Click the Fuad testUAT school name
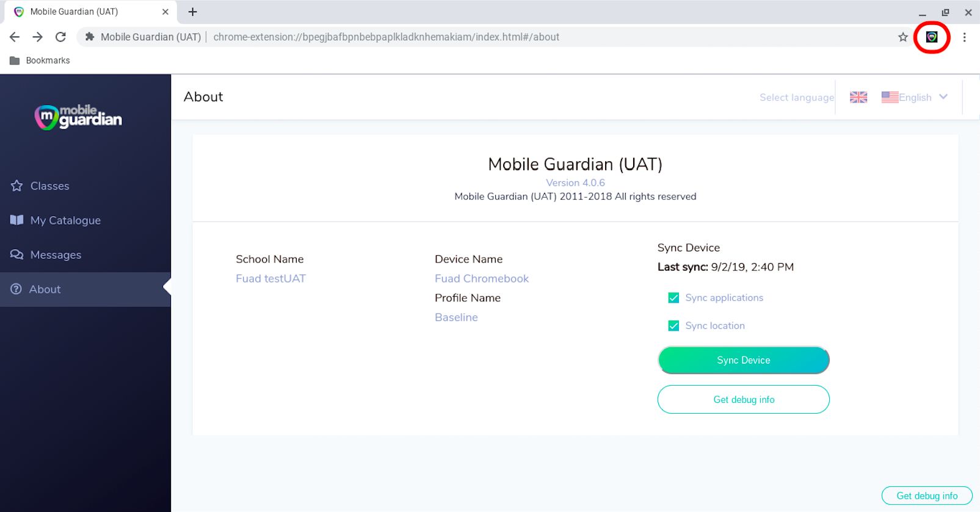This screenshot has height=512, width=980. tap(270, 278)
